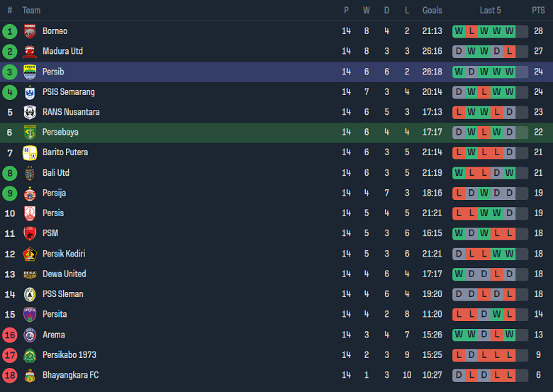The image size is (553, 392).
Task: Select the Dewa United team name
Action: click(64, 274)
